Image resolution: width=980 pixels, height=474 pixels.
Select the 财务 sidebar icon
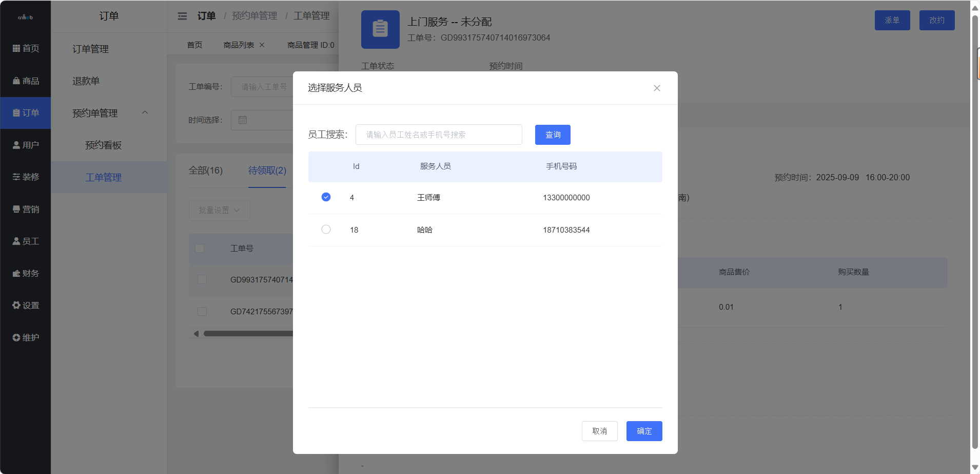[x=26, y=273]
